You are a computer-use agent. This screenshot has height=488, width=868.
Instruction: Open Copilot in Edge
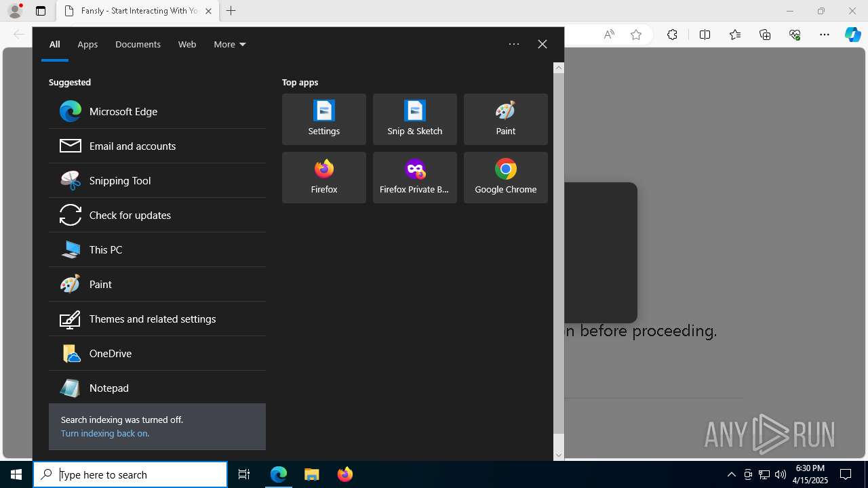(x=853, y=35)
